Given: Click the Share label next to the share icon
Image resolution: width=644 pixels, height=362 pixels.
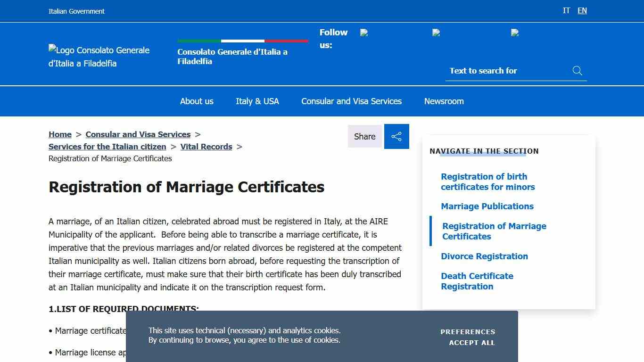Looking at the screenshot, I should (364, 136).
